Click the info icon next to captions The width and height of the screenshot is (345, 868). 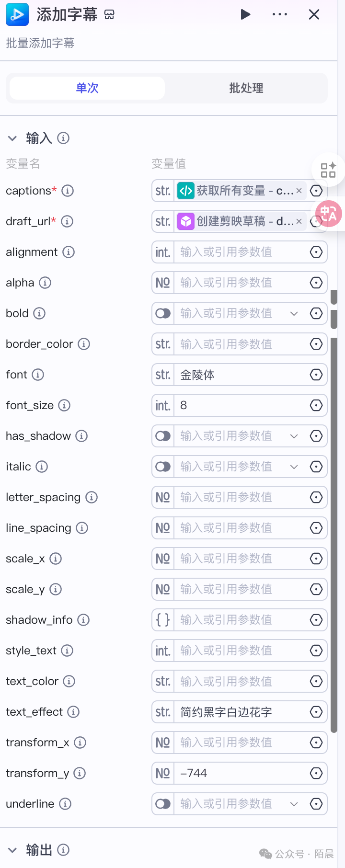click(x=68, y=191)
